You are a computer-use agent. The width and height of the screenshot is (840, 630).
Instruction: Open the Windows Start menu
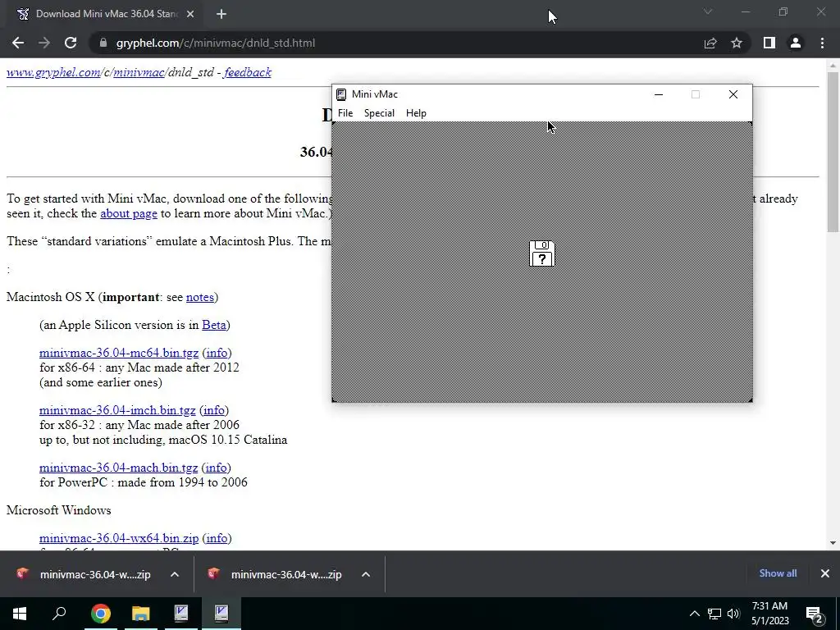pos(20,614)
